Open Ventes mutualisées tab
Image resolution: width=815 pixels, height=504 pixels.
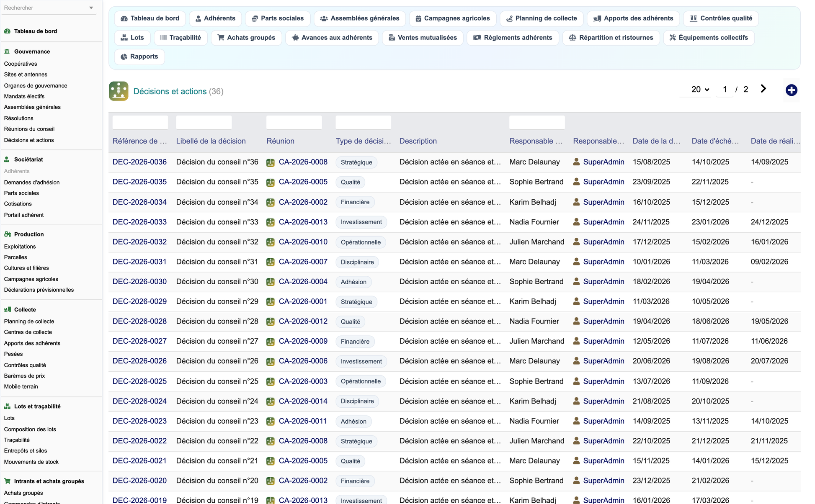point(423,38)
